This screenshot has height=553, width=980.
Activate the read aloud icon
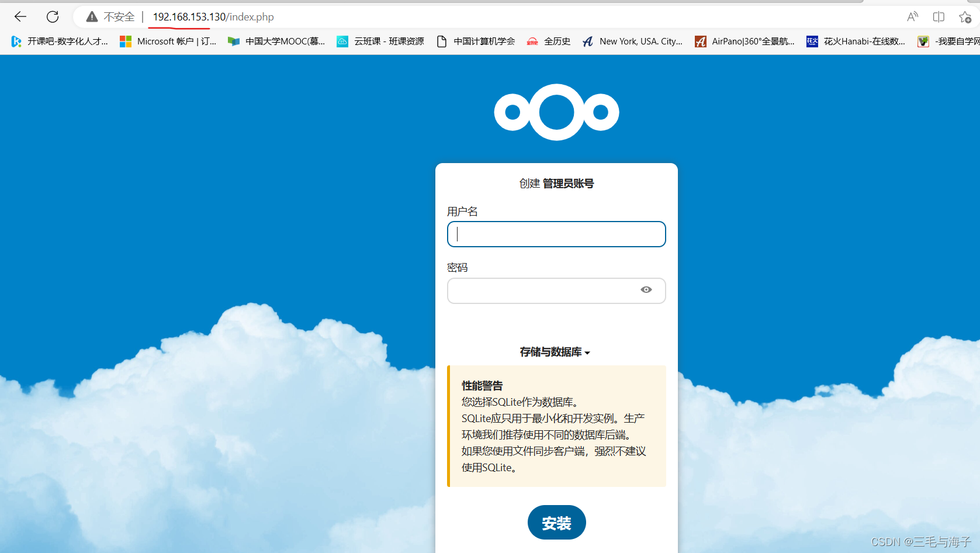click(912, 17)
